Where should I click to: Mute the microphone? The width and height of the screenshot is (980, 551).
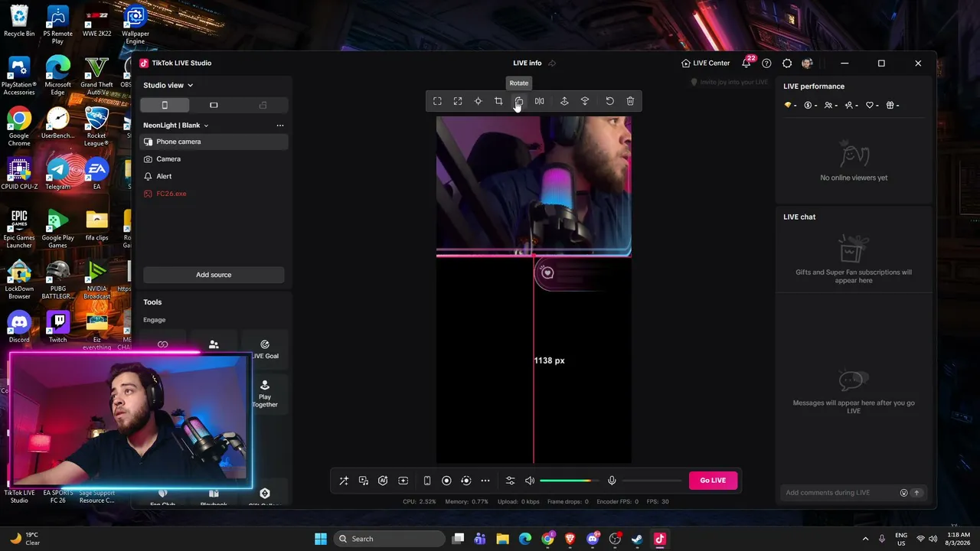coord(612,481)
